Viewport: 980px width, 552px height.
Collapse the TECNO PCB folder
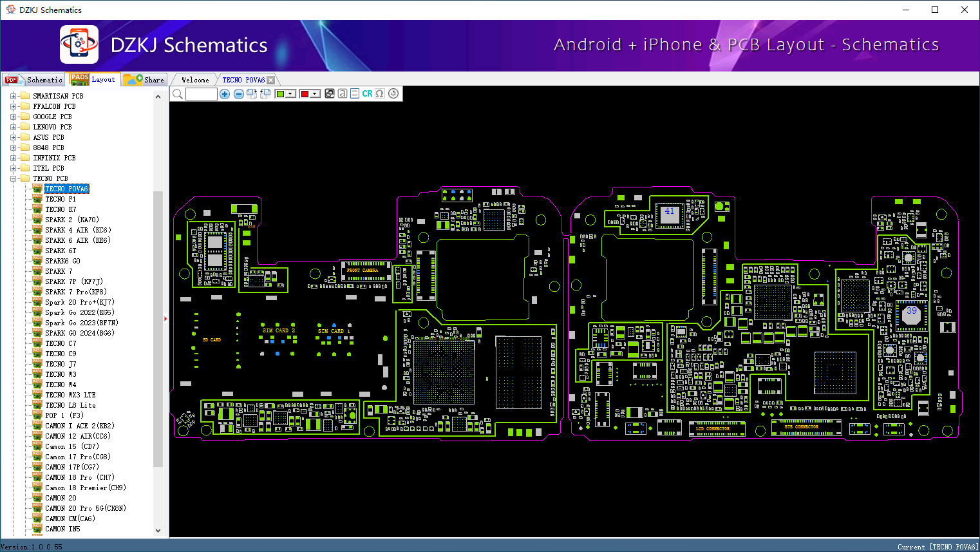coord(13,178)
